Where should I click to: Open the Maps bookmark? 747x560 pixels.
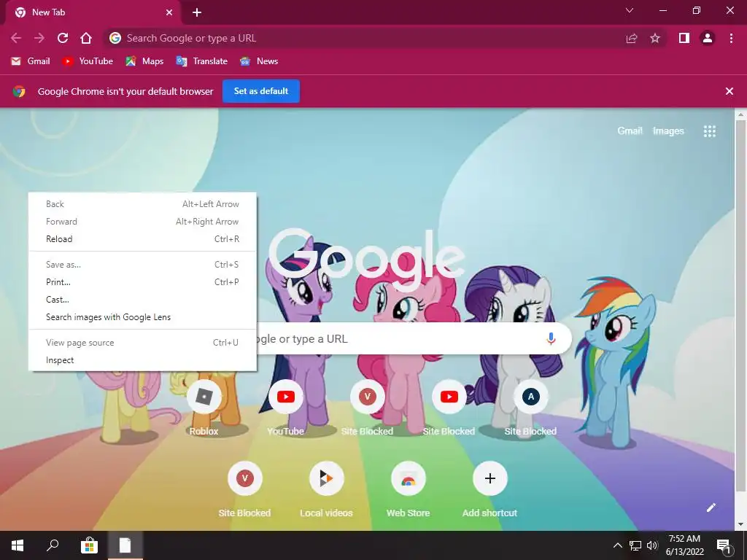(144, 61)
